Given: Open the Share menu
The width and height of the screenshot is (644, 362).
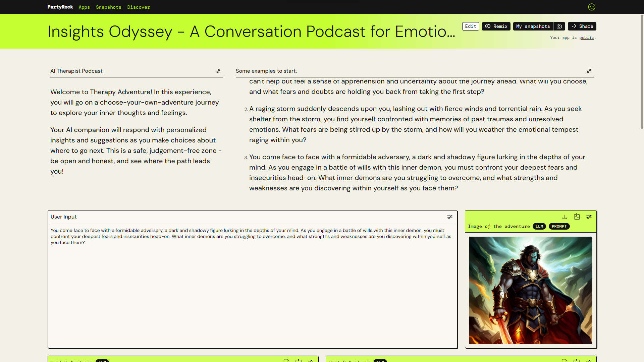Looking at the screenshot, I should point(582,26).
